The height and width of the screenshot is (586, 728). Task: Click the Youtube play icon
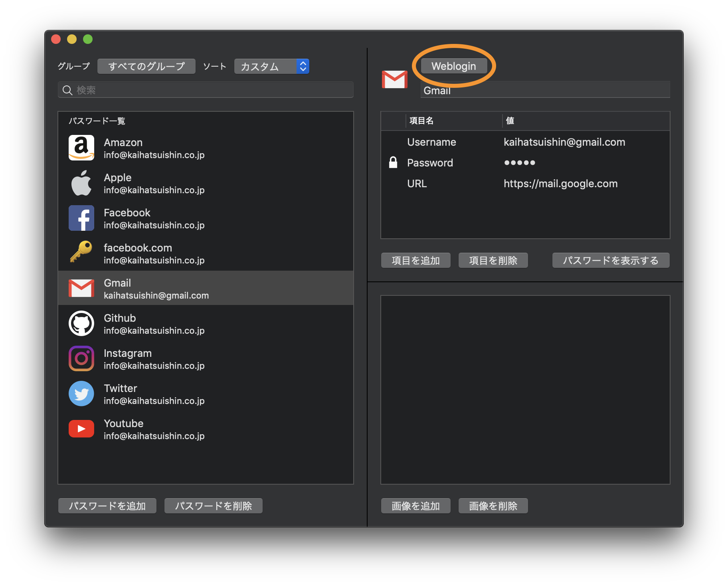(x=81, y=429)
